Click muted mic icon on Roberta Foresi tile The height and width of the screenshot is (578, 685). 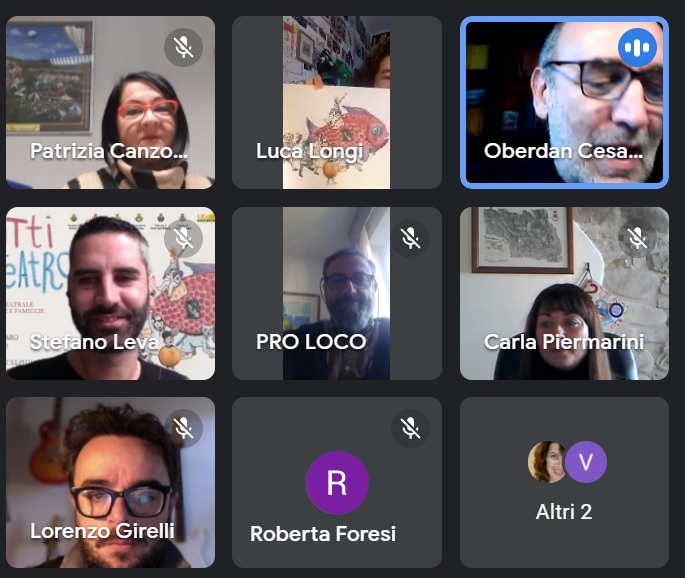coord(411,428)
